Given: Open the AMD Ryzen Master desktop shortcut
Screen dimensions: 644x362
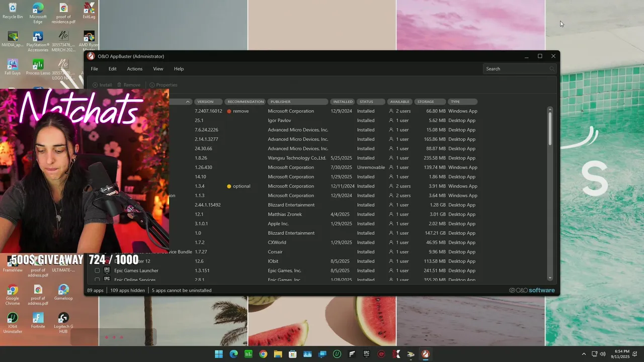Looking at the screenshot, I should pyautogui.click(x=89, y=42).
